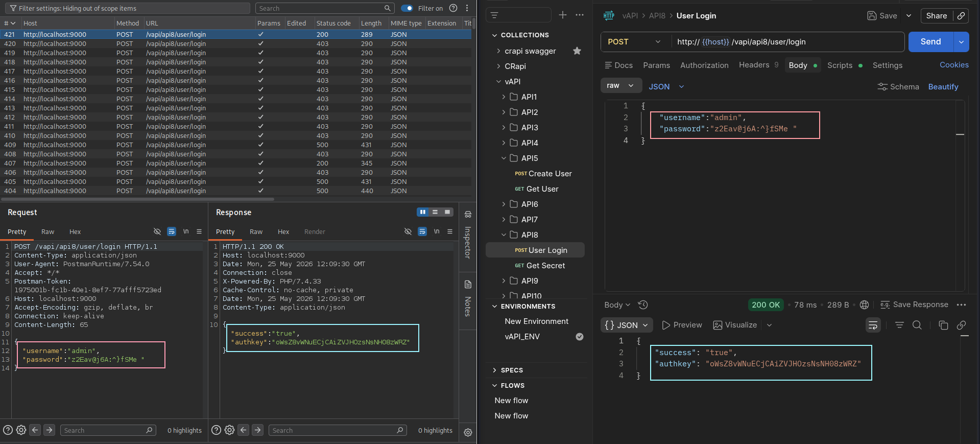
Task: Select side-by-side layout in Response panel
Action: pyautogui.click(x=423, y=212)
